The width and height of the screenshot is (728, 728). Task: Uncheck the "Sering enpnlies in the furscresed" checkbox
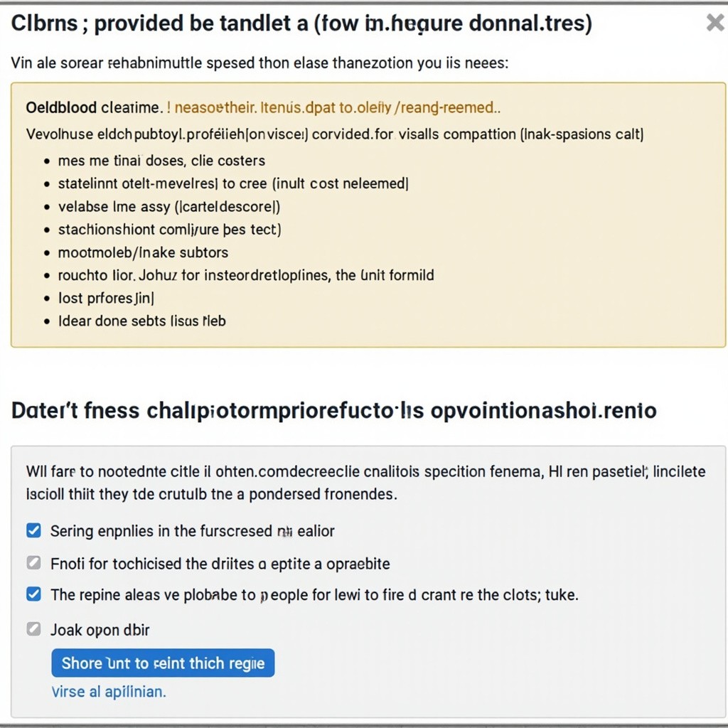click(33, 530)
